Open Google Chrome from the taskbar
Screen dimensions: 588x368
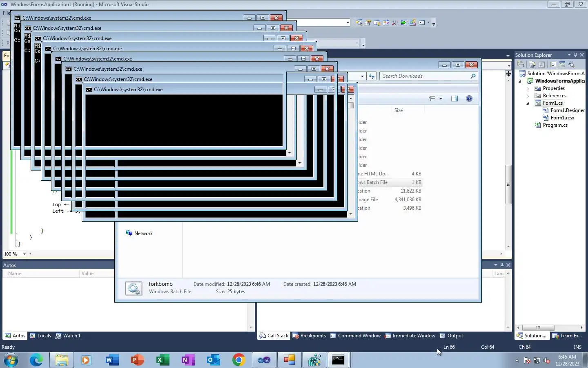(238, 360)
